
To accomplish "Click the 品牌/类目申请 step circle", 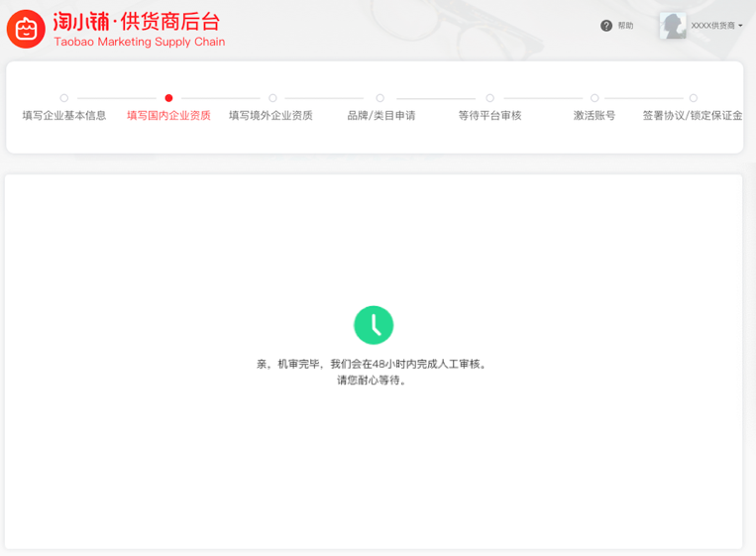I will click(x=380, y=98).
